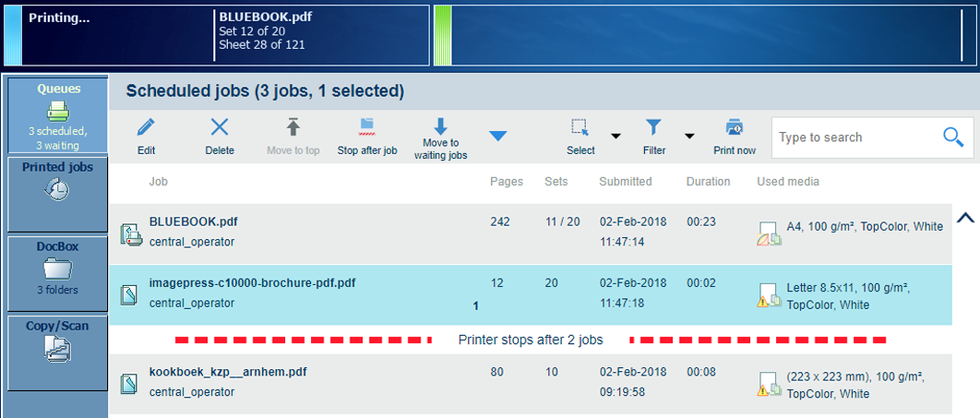Click in the Type to search field
This screenshot has width=980, height=418.
pos(854,137)
